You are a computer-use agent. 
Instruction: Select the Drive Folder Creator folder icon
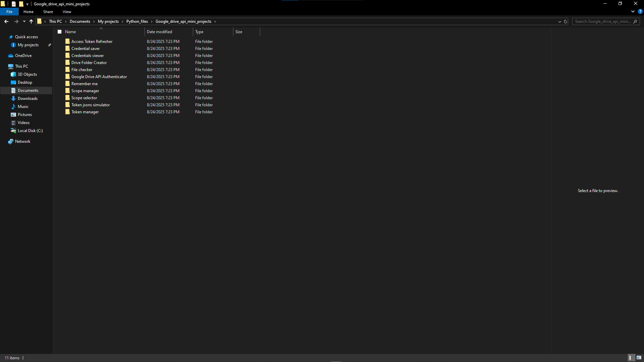(67, 63)
